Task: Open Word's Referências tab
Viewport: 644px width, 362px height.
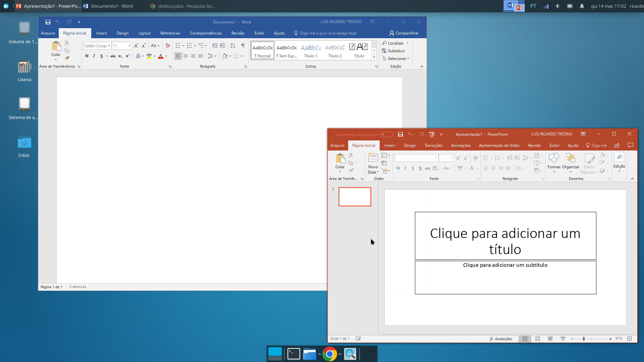Action: [x=170, y=33]
